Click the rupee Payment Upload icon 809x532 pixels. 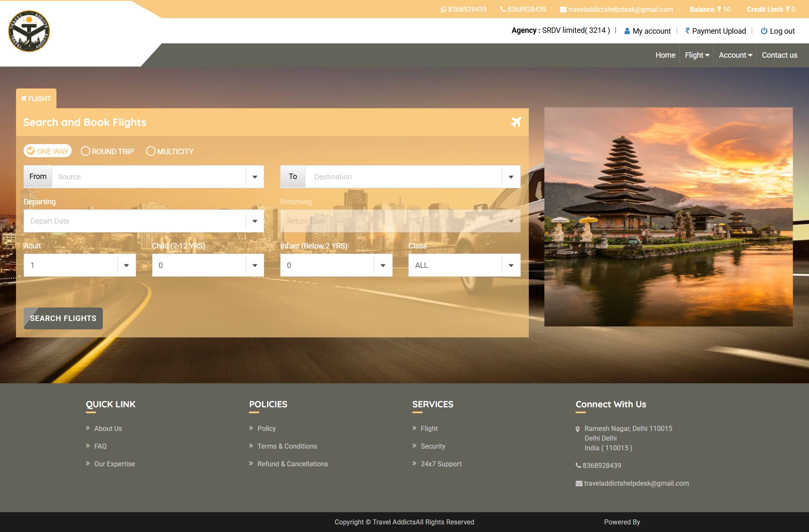687,31
